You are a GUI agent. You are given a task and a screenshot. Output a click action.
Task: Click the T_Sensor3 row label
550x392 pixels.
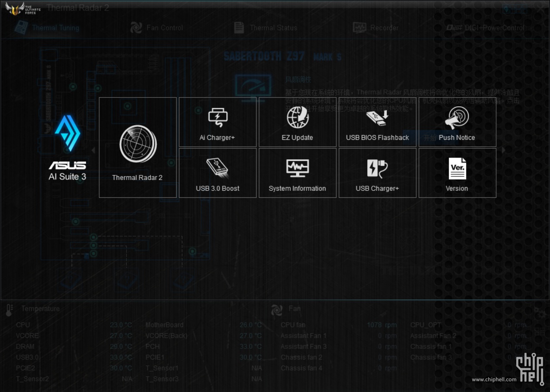(x=162, y=379)
